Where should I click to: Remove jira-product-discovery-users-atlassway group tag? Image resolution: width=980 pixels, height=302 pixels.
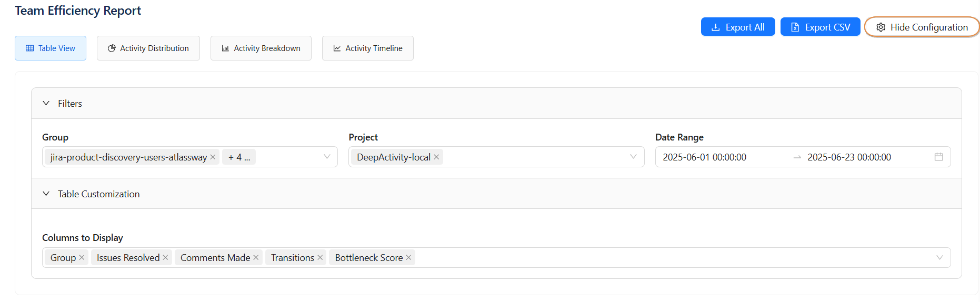point(213,157)
